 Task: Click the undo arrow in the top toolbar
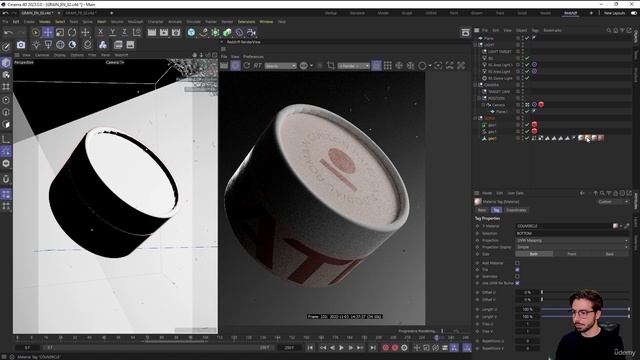[8, 32]
